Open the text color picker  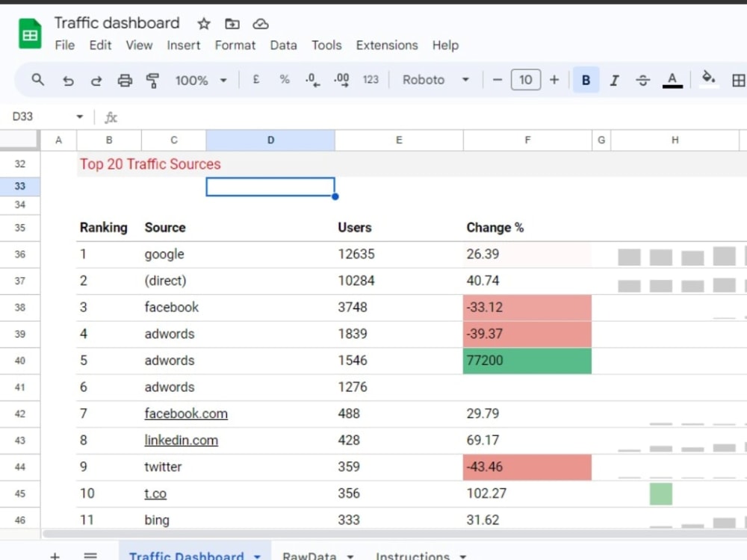(672, 80)
